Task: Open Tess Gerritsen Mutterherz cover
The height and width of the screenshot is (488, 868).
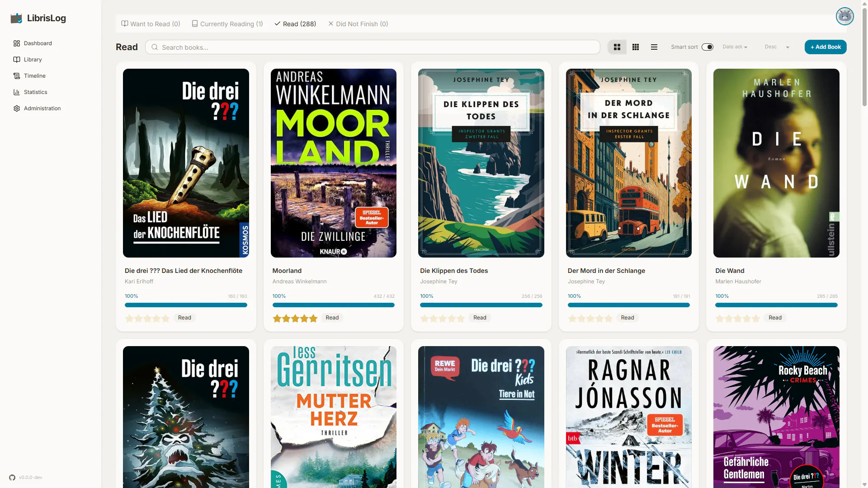Action: (x=334, y=417)
